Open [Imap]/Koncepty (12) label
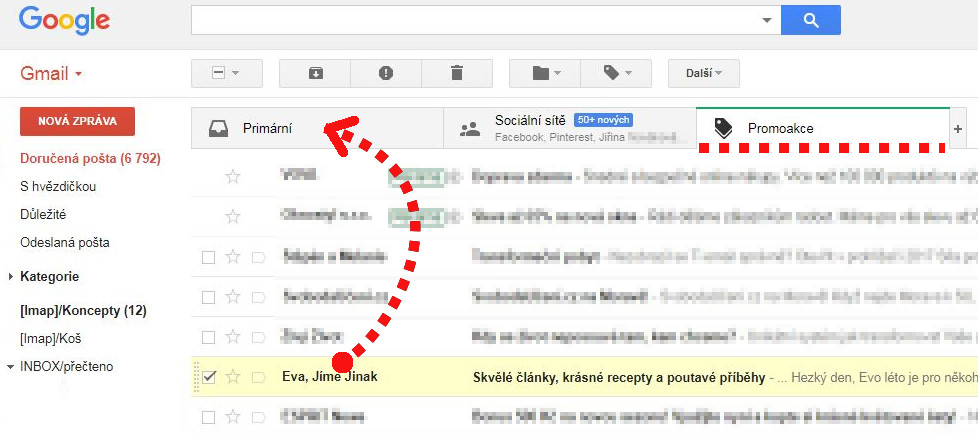 [x=84, y=310]
